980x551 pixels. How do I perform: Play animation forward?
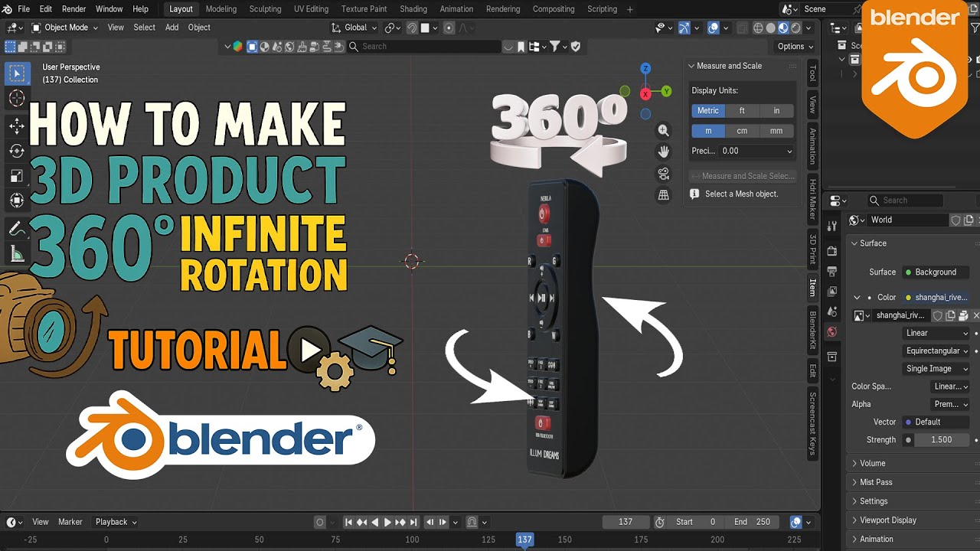pyautogui.click(x=387, y=522)
